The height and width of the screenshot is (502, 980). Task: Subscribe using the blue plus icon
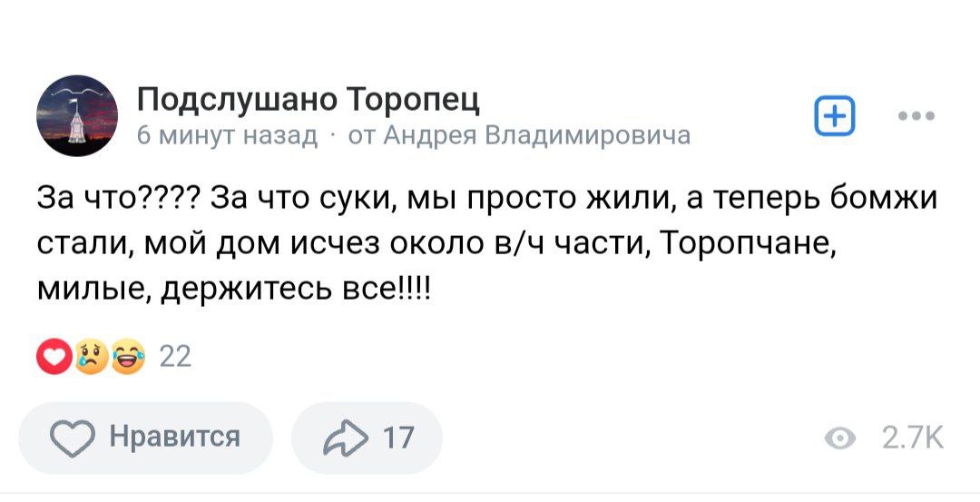tap(835, 117)
